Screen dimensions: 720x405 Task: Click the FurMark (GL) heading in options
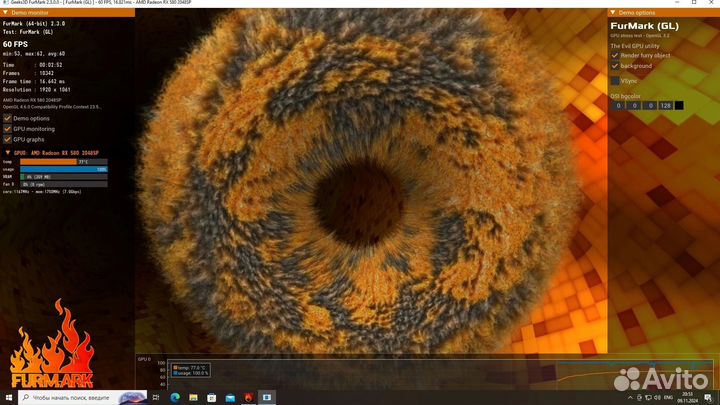click(x=644, y=26)
